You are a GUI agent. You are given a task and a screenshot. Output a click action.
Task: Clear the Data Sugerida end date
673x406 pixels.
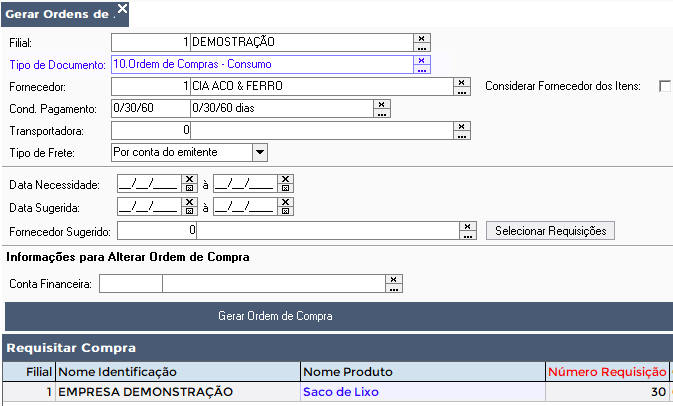(285, 202)
